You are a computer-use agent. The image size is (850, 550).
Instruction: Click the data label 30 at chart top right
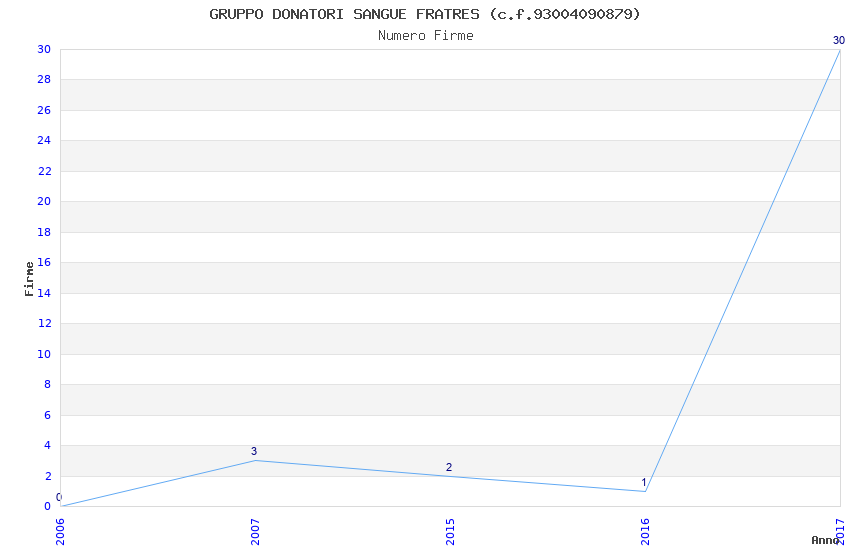point(839,40)
